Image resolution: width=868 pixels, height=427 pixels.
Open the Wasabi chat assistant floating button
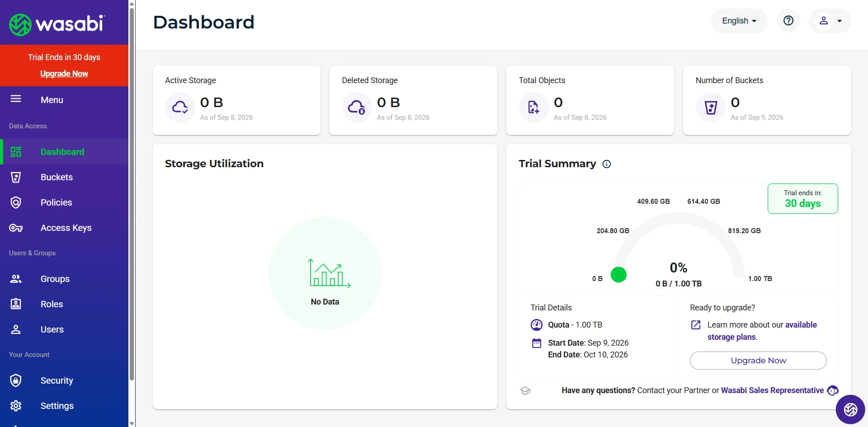tap(850, 409)
